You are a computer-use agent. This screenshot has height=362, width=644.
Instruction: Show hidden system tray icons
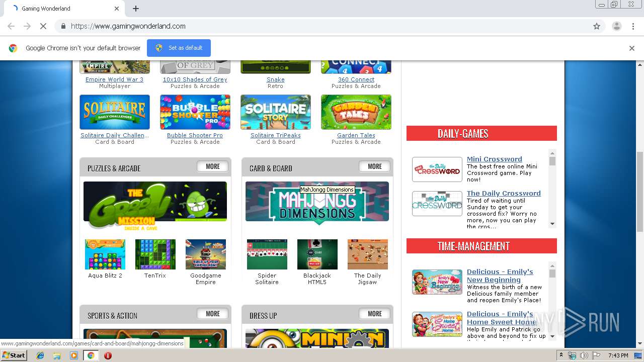(561, 355)
